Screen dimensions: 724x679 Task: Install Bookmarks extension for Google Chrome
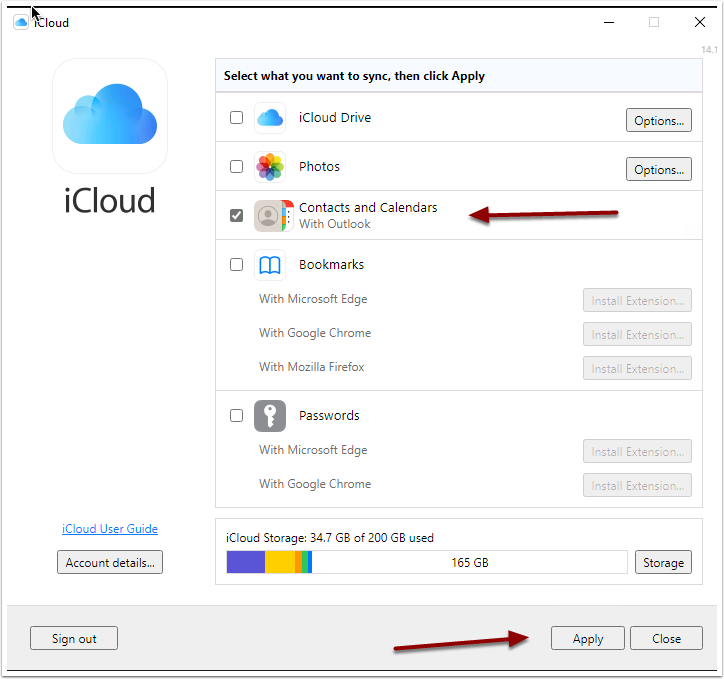pos(637,335)
